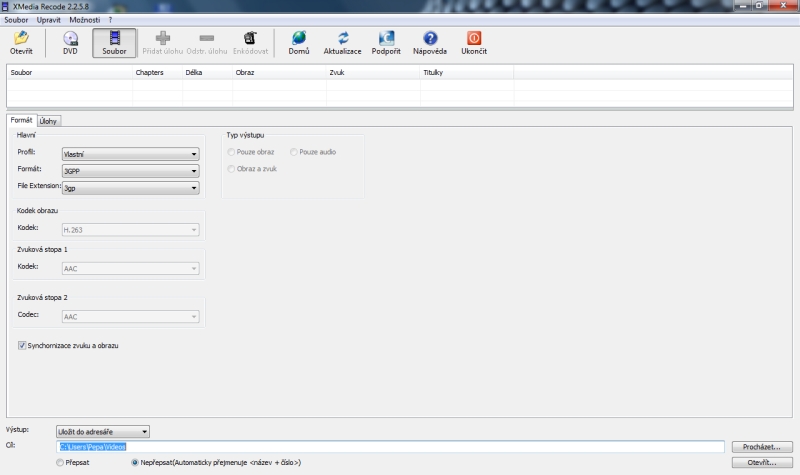The image size is (800, 475).
Task: Open Zvuková stopa 1 Kodek dropdown
Action: coord(131,268)
